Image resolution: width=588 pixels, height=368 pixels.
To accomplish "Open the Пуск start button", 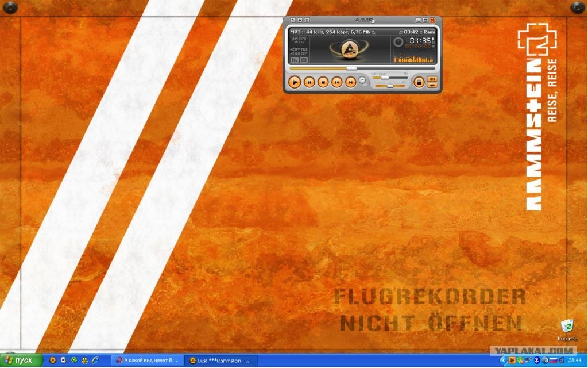I will point(21,361).
